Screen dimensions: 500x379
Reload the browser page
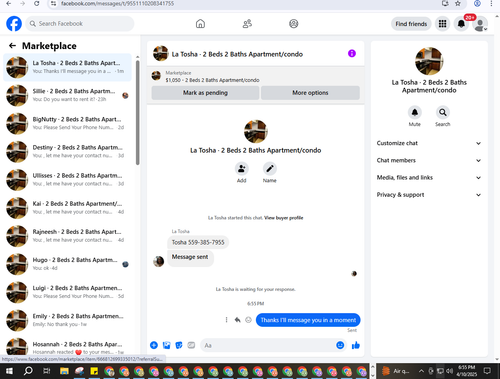pyautogui.click(x=36, y=3)
